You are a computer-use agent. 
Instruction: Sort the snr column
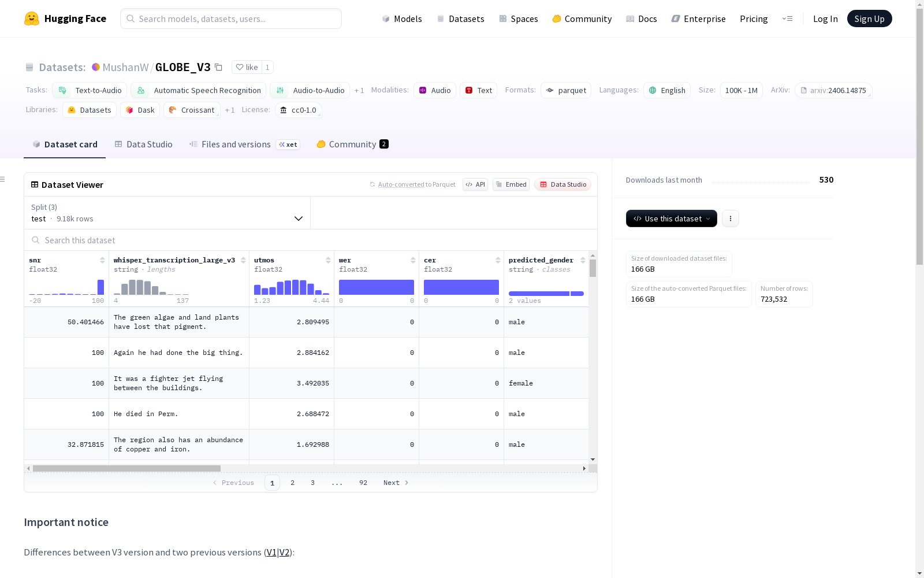click(x=102, y=260)
